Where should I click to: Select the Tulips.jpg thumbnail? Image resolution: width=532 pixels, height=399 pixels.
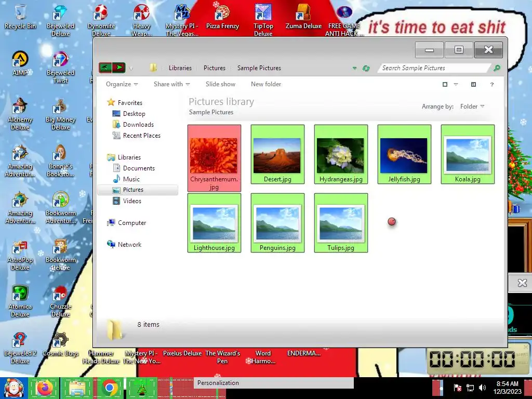341,223
